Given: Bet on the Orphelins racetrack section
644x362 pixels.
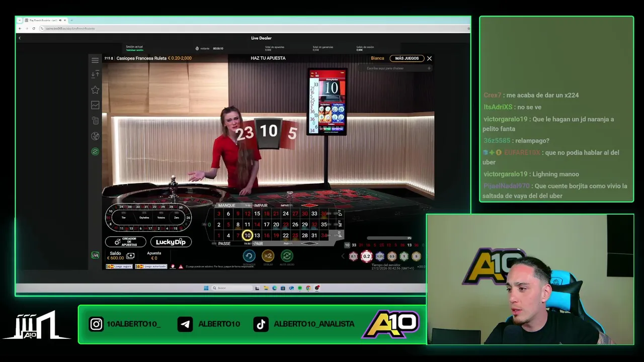Looking at the screenshot, I should (144, 218).
